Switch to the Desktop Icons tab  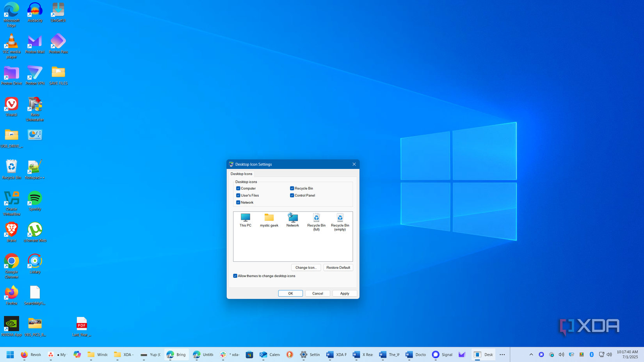tap(241, 174)
